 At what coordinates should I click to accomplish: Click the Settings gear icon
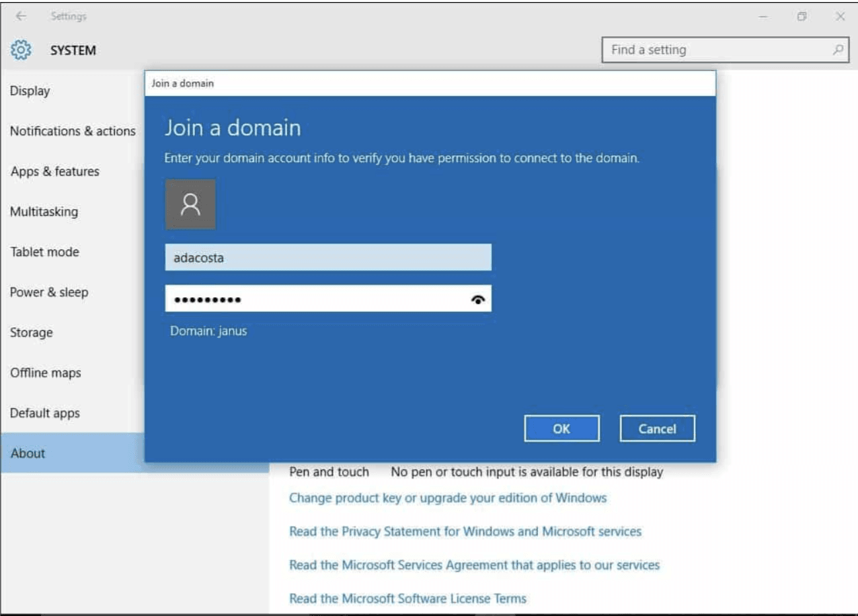(21, 50)
